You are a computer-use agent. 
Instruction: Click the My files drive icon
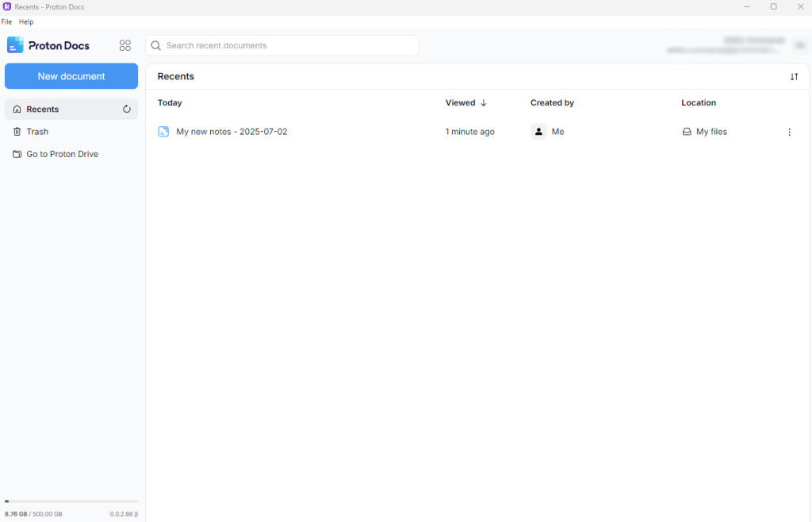click(687, 132)
